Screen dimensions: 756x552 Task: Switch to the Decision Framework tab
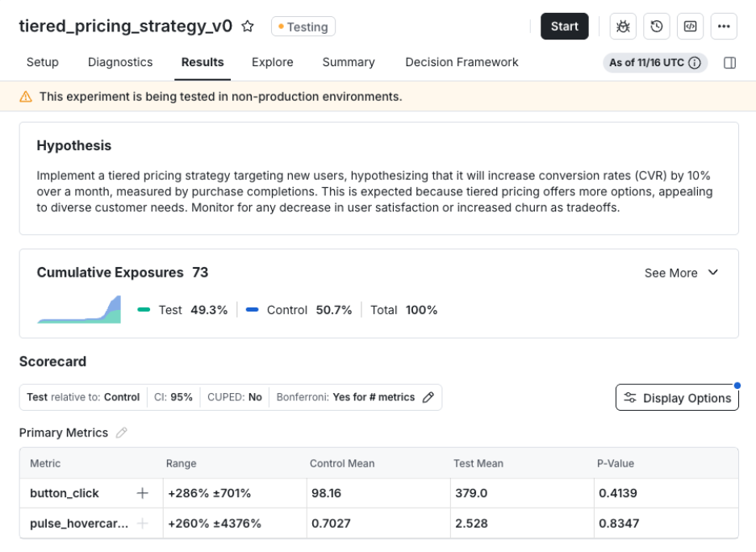coord(461,62)
